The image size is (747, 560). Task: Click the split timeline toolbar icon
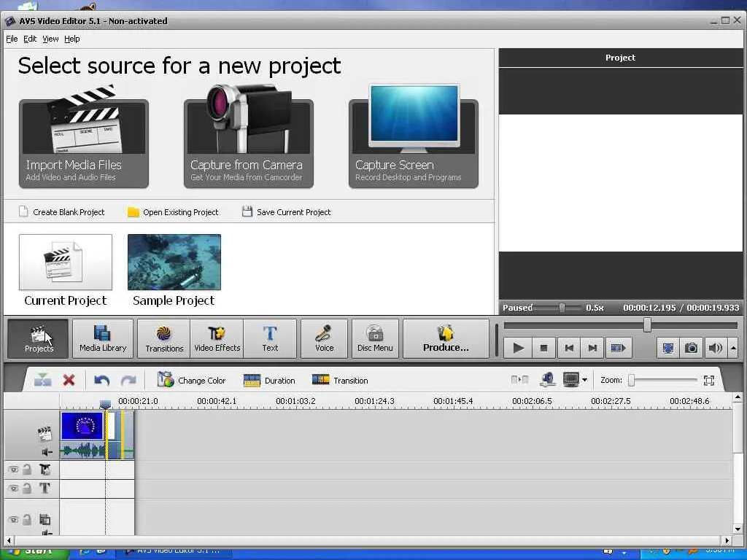pyautogui.click(x=42, y=380)
